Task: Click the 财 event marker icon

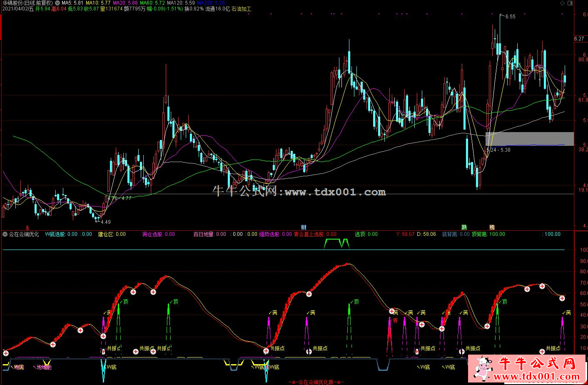Action: 304,227
